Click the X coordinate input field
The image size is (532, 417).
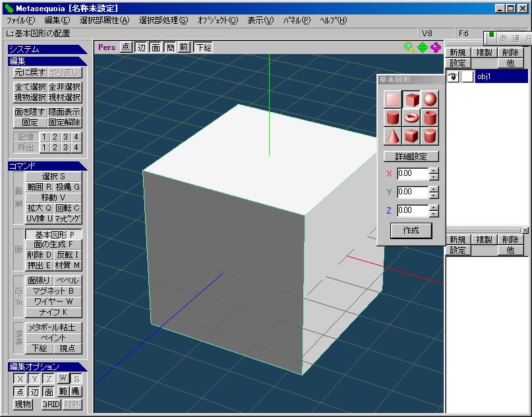click(x=413, y=173)
